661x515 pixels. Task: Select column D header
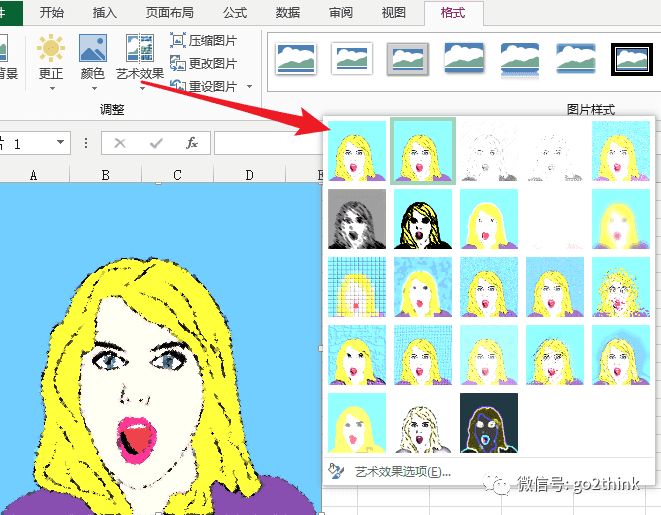[250, 174]
